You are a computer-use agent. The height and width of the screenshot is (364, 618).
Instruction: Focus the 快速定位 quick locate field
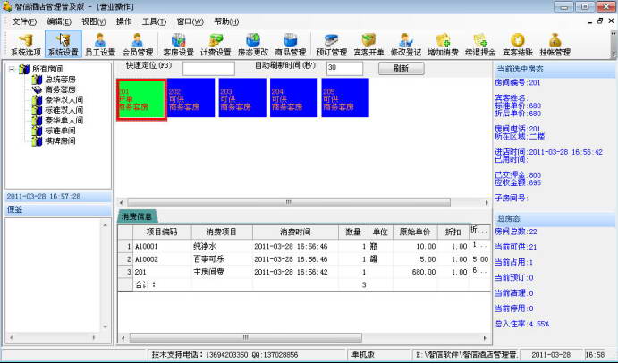point(208,69)
